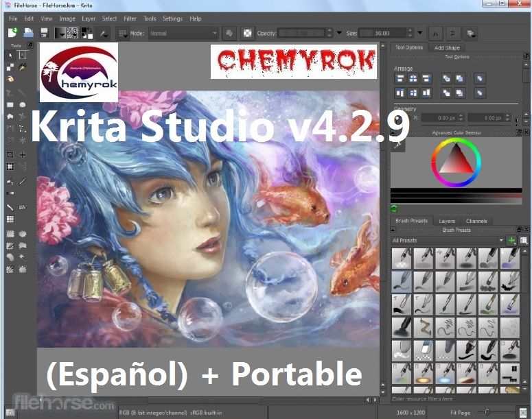Switch to the Add Shape tab

pyautogui.click(x=447, y=48)
